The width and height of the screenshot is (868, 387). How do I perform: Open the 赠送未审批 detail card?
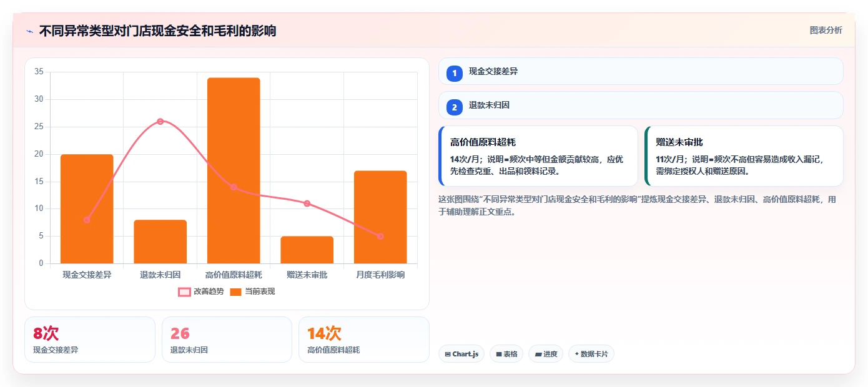[744, 156]
